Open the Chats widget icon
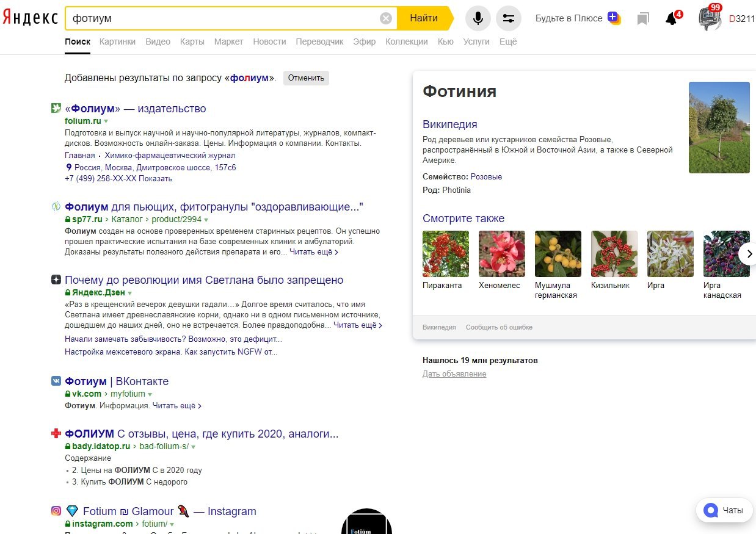This screenshot has width=756, height=534. pos(710,510)
